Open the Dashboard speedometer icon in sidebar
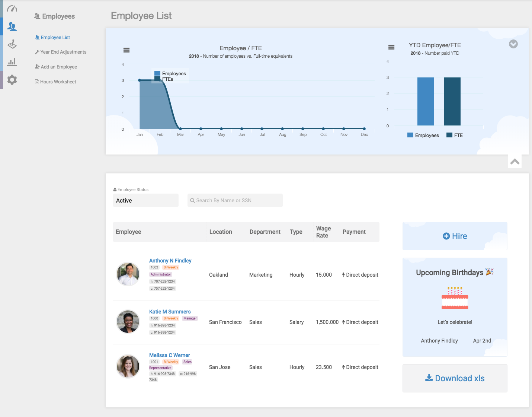The width and height of the screenshot is (532, 417). pyautogui.click(x=12, y=8)
